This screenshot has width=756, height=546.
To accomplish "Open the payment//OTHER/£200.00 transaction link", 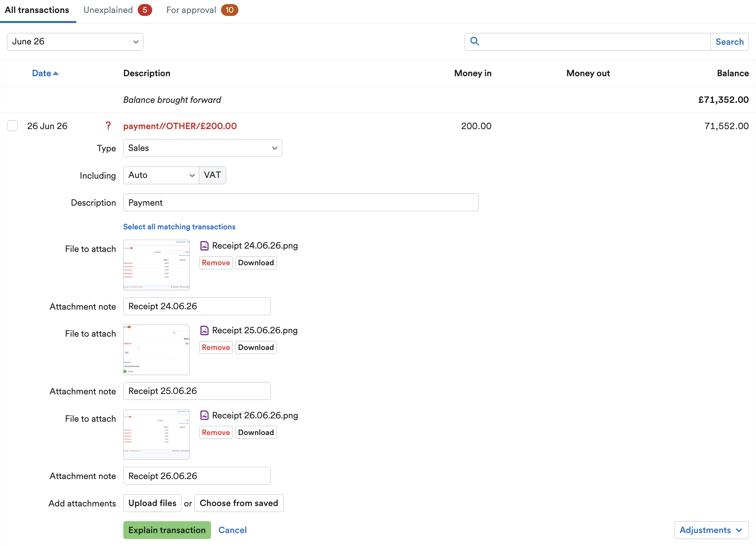I will (x=180, y=126).
